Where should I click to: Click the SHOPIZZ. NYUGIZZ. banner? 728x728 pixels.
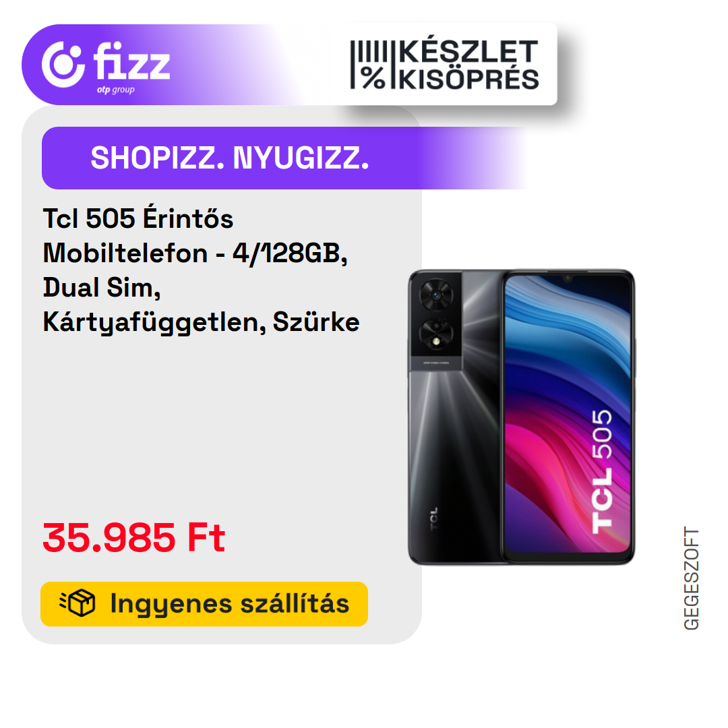[284, 158]
